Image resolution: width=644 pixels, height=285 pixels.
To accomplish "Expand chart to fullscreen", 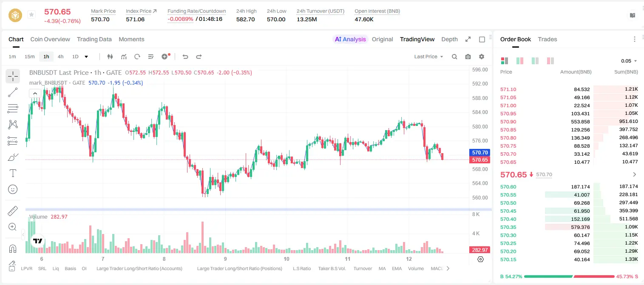I will pos(468,39).
